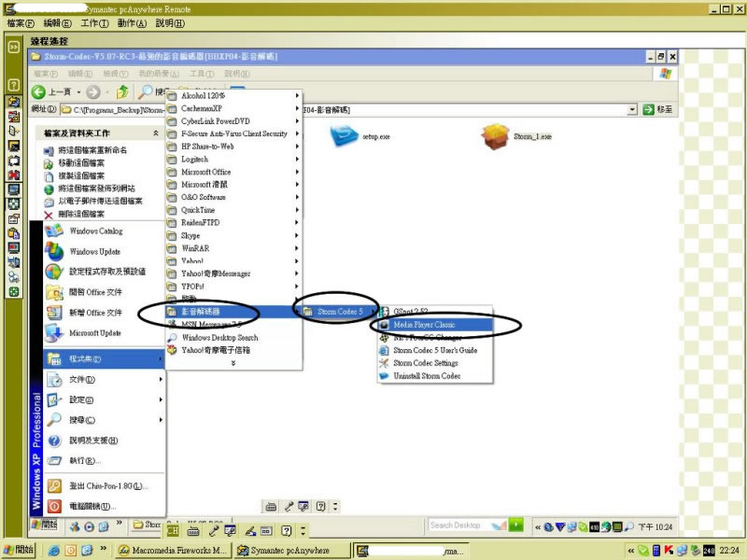
Task: Log off Chiu-Pon-1.8G user
Action: coord(104,485)
